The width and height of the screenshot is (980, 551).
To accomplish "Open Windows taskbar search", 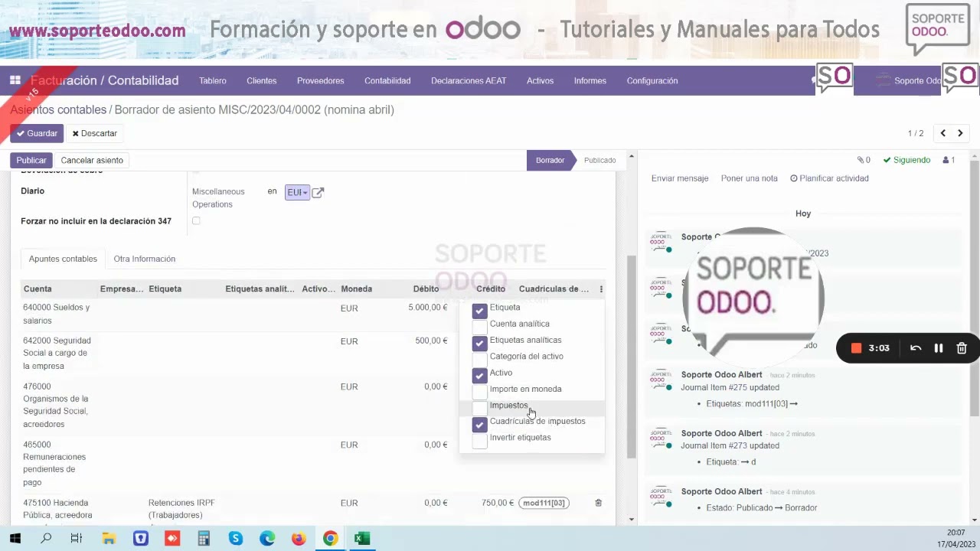I will [46, 539].
